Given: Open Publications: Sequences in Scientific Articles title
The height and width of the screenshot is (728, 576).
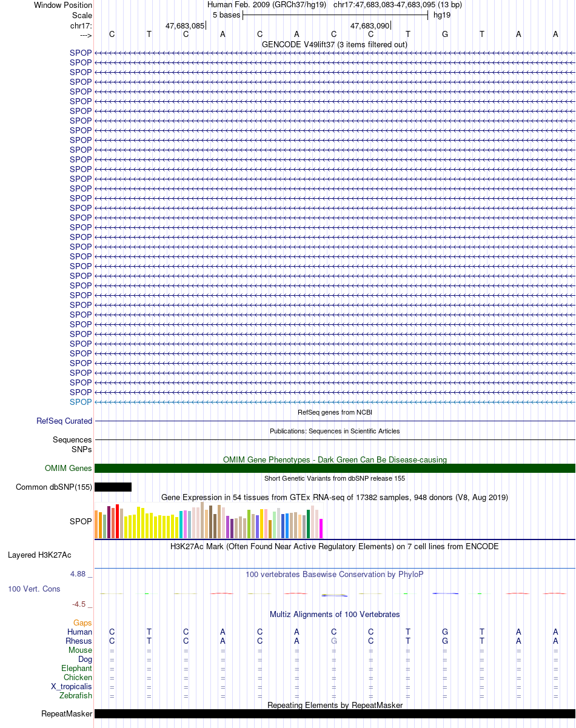Looking at the screenshot, I should 335,431.
